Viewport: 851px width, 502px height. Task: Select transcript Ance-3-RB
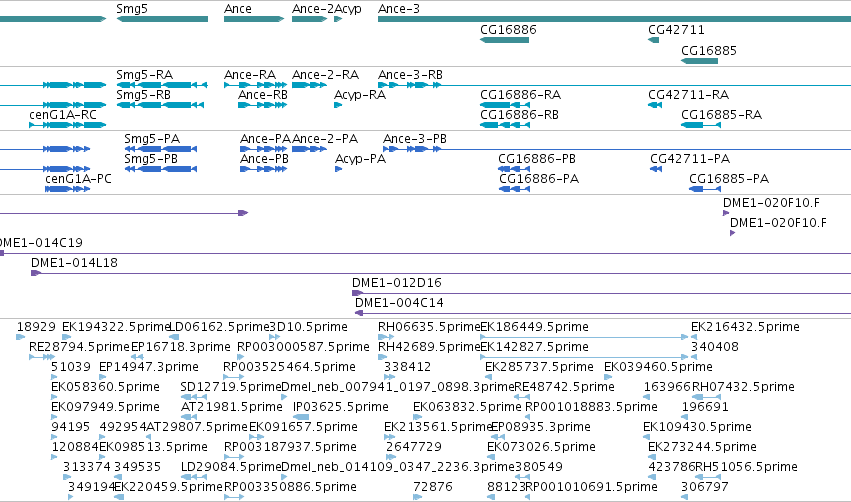click(x=410, y=74)
